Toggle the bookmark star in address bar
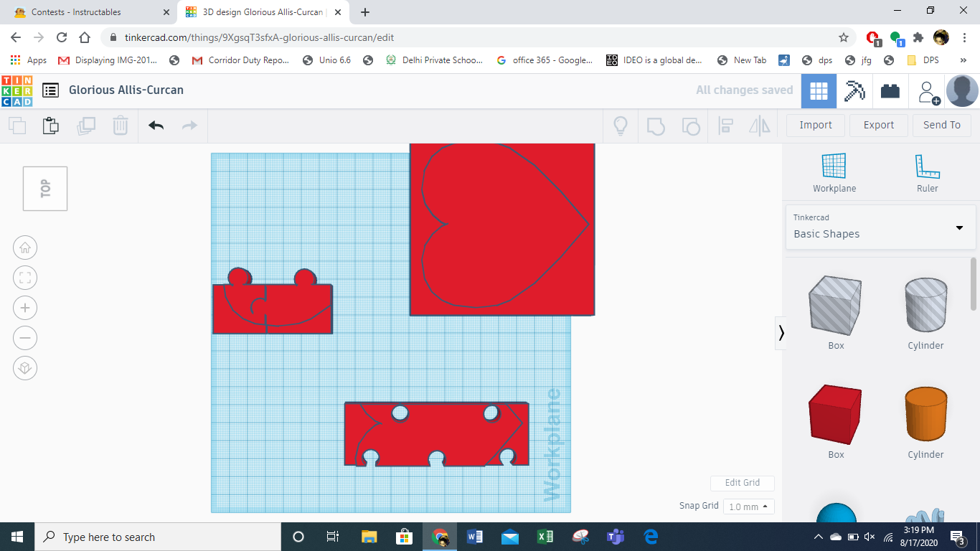980x551 pixels. point(844,37)
